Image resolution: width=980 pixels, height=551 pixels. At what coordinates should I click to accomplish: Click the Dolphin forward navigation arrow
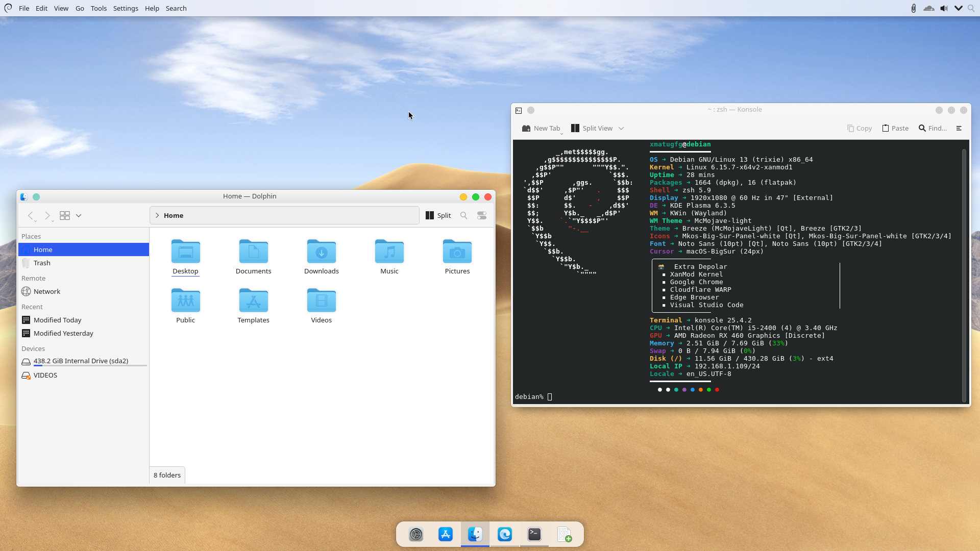47,215
